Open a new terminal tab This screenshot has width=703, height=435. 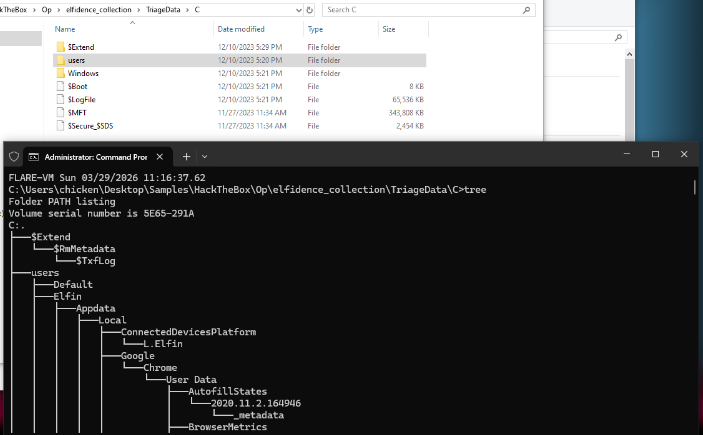(x=186, y=156)
